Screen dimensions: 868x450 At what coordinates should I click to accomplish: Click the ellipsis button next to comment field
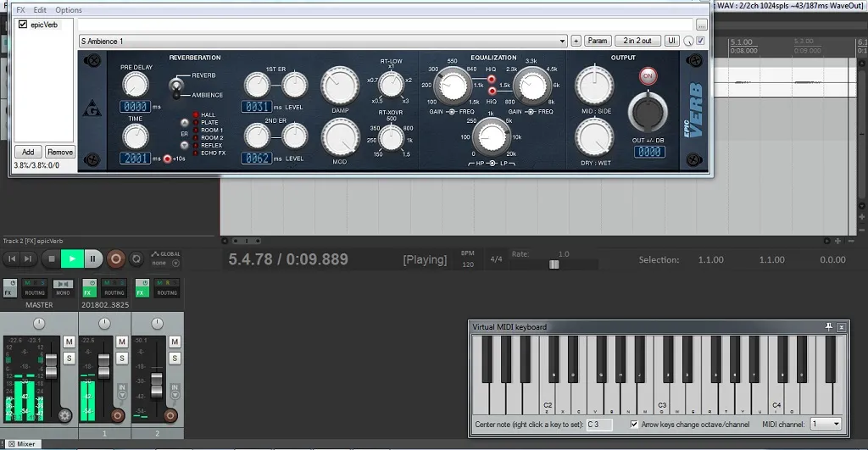coord(701,25)
